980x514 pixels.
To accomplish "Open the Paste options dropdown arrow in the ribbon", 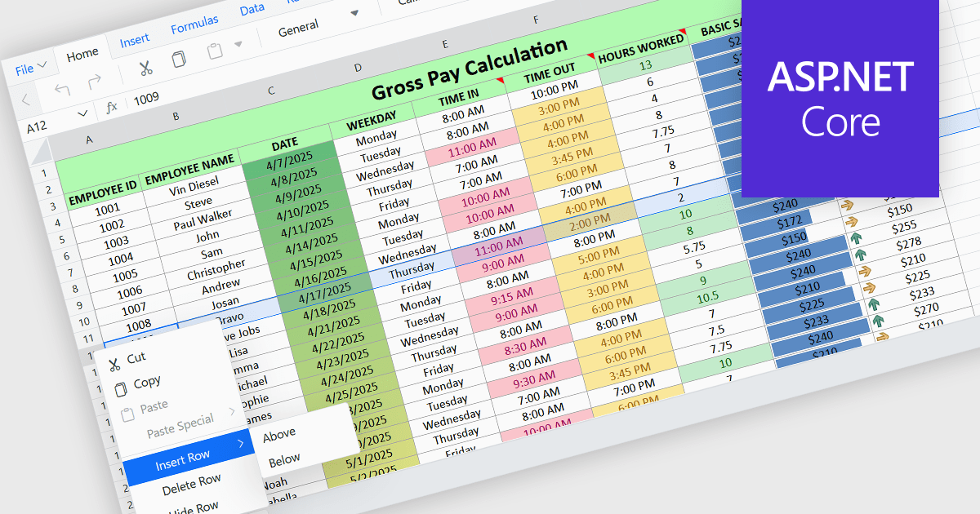I will [x=238, y=44].
